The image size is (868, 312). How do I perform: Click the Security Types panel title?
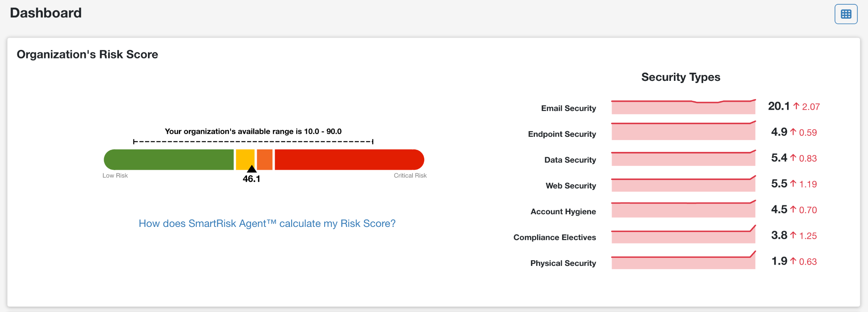[680, 77]
